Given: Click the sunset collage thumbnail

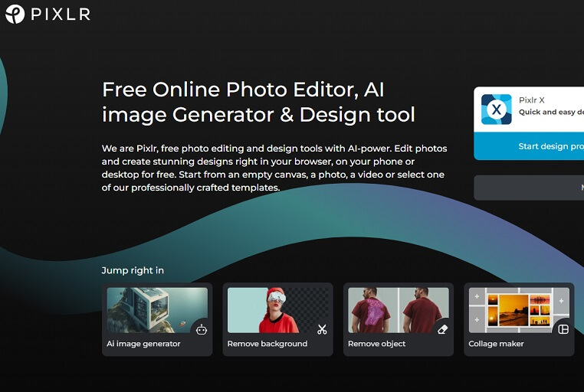Looking at the screenshot, I should (x=519, y=310).
